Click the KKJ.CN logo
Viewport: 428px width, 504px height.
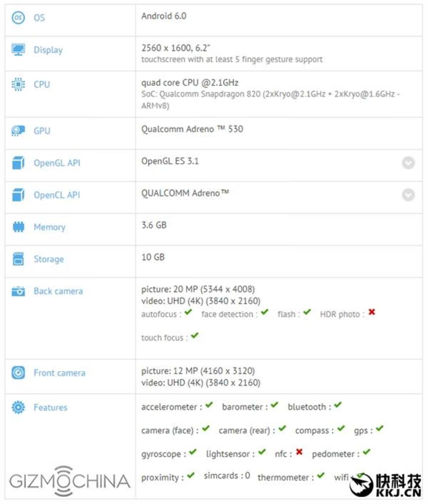coord(386,485)
